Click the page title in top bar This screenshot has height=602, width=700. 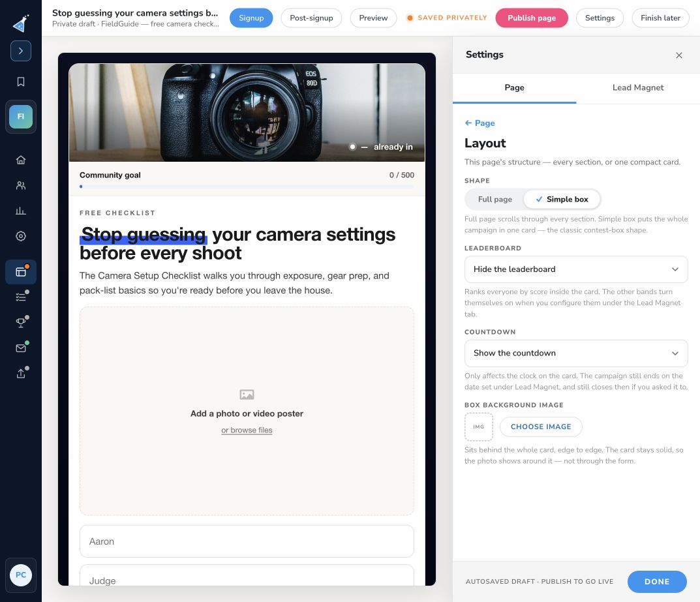click(x=135, y=13)
